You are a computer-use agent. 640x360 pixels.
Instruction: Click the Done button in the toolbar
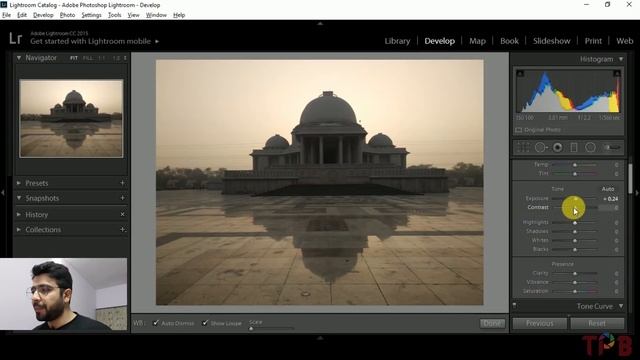492,323
